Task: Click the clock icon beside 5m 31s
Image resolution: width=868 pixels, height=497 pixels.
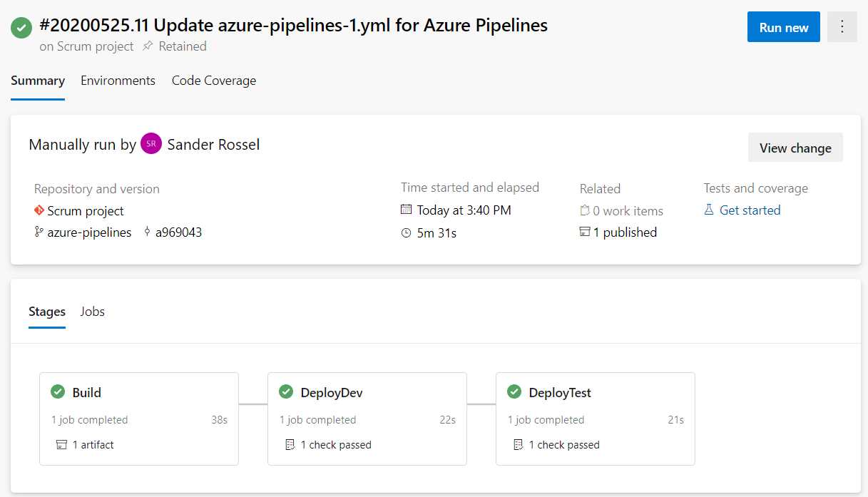Action: pyautogui.click(x=407, y=232)
